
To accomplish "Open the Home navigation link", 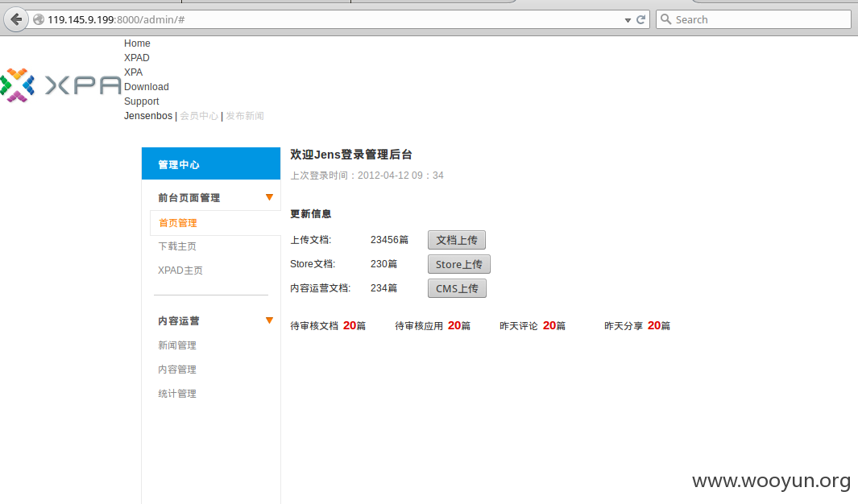I will pos(137,43).
